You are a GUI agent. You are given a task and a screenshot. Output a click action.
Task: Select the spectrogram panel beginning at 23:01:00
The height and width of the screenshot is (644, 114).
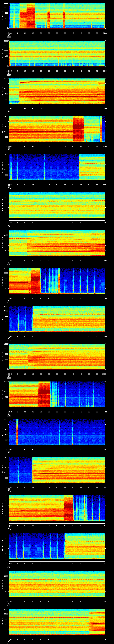click(57, 432)
